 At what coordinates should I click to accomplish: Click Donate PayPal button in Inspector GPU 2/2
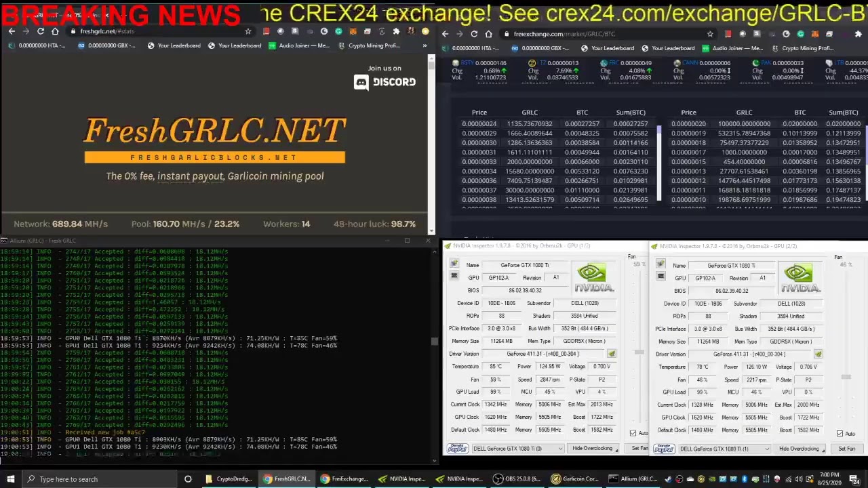[x=664, y=449]
